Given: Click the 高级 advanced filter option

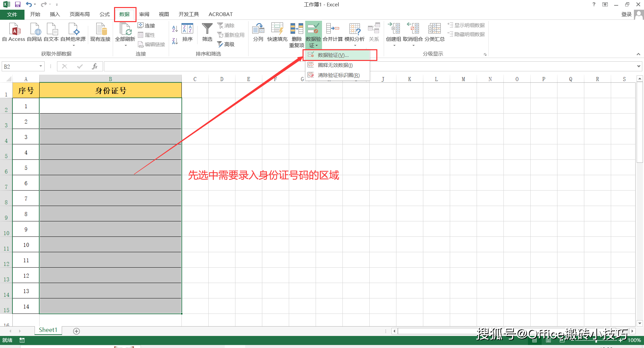Looking at the screenshot, I should pos(226,44).
